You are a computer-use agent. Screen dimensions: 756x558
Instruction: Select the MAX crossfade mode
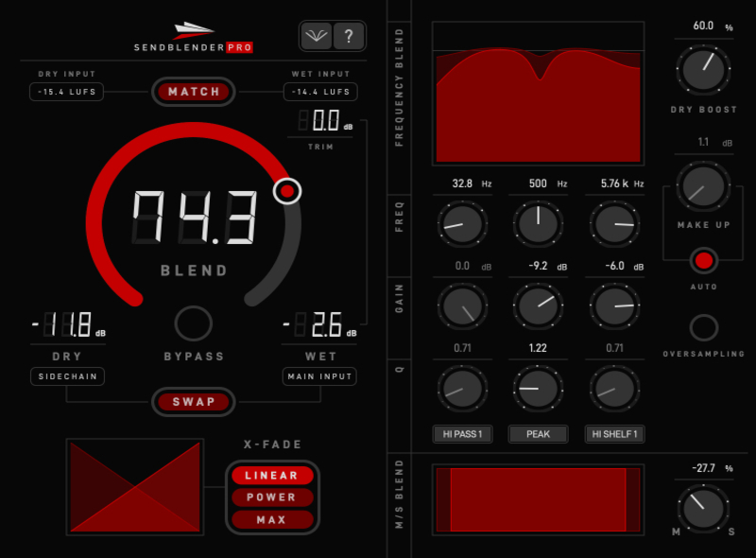271,519
